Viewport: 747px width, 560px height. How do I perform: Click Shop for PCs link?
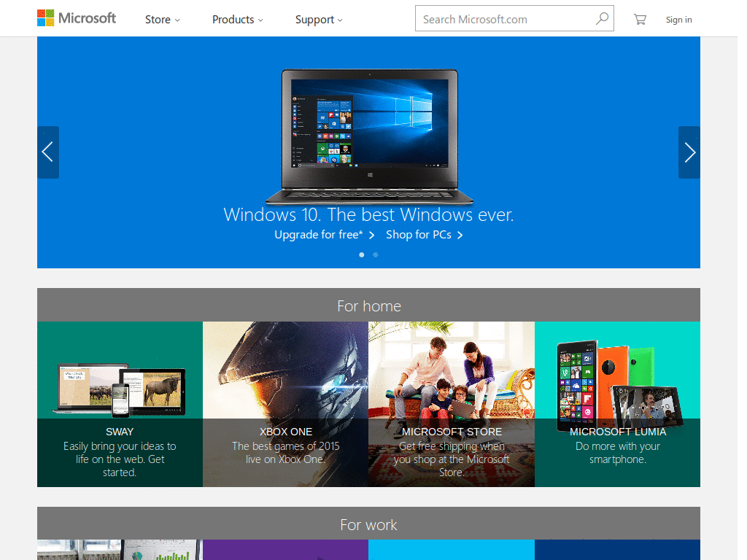425,235
